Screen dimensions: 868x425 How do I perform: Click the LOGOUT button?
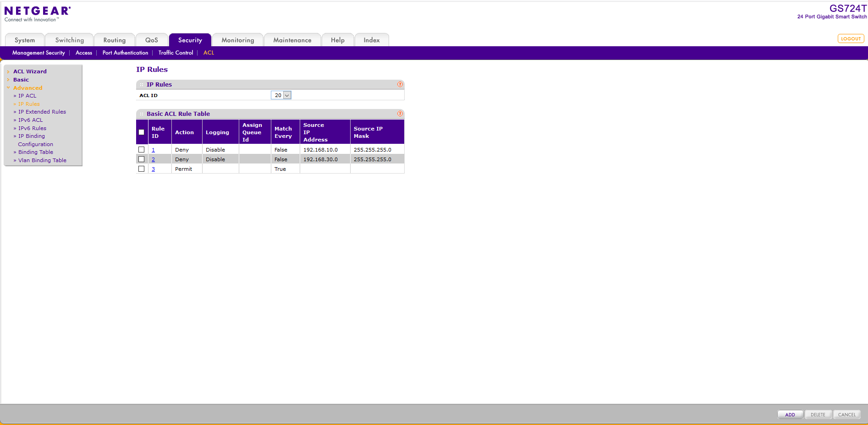[851, 38]
